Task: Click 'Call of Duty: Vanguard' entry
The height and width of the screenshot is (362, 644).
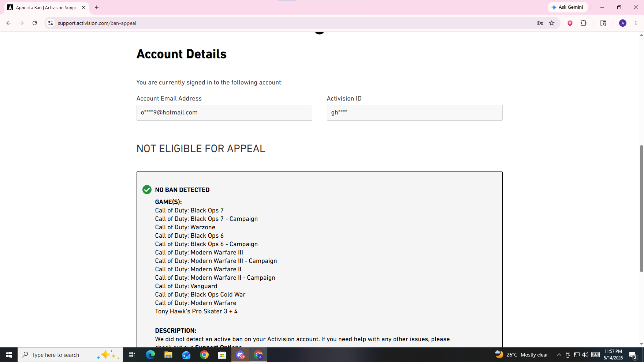Action: (186, 286)
